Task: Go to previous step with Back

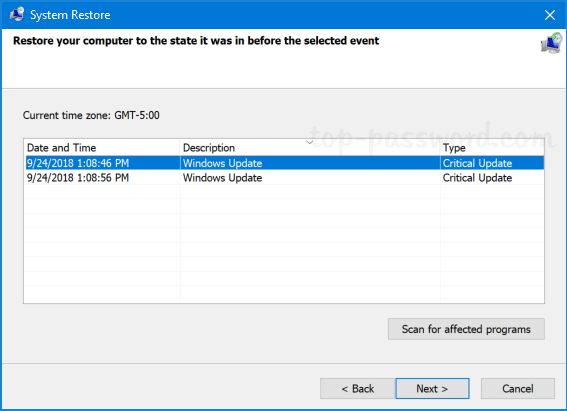Action: (358, 389)
